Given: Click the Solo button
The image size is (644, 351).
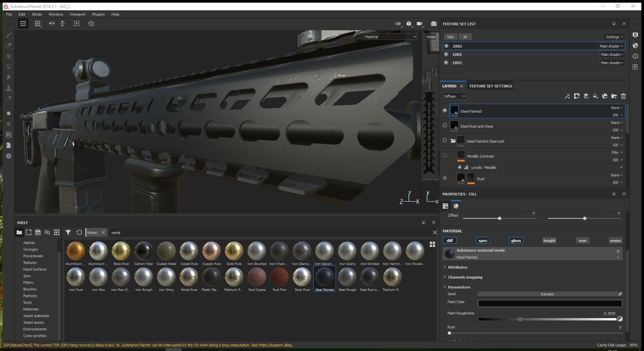Looking at the screenshot, I should tap(450, 37).
